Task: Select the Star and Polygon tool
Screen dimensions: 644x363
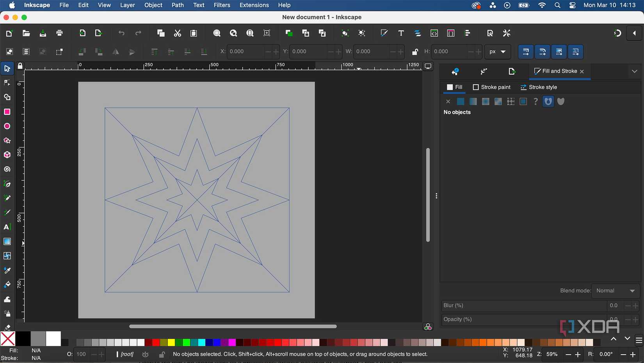Action: (7, 141)
